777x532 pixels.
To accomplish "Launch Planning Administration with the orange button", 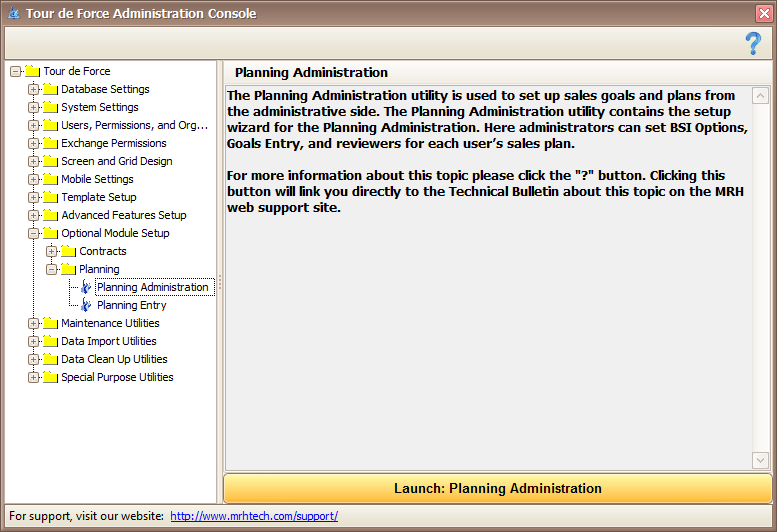I will (498, 488).
